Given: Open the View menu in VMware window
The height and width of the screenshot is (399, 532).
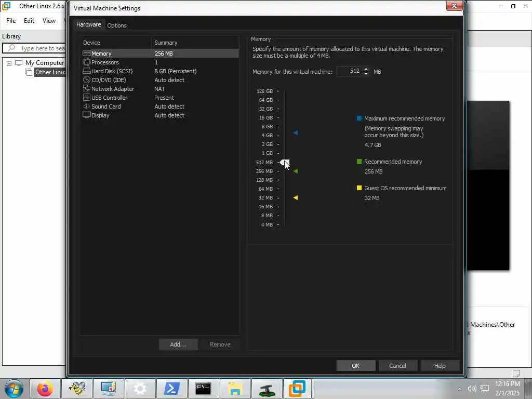Looking at the screenshot, I should coord(49,21).
